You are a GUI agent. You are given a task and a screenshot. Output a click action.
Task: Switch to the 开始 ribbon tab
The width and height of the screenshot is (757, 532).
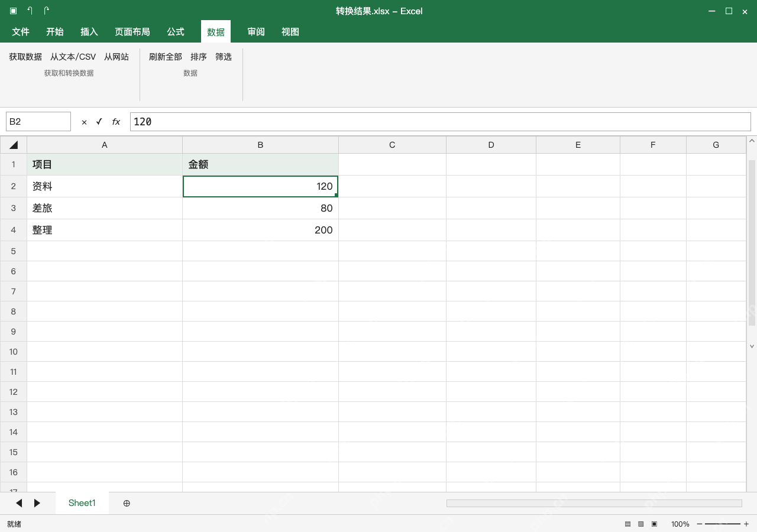point(55,32)
